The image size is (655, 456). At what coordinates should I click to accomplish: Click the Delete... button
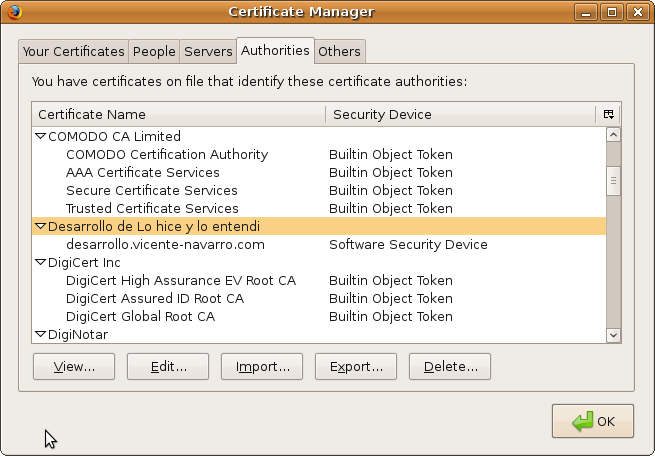coord(450,367)
